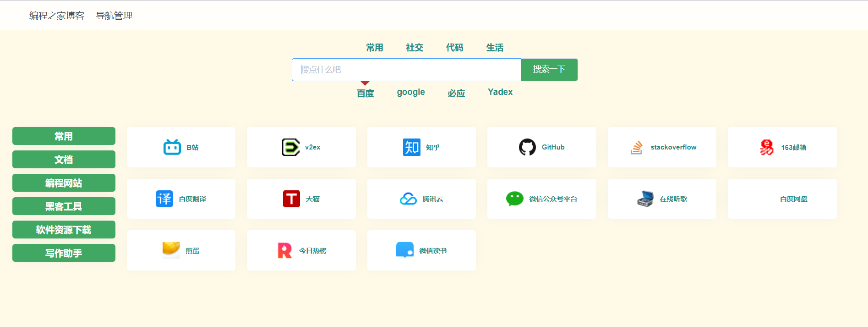This screenshot has width=868, height=327.
Task: Switch to the 社交 search tab
Action: (415, 48)
